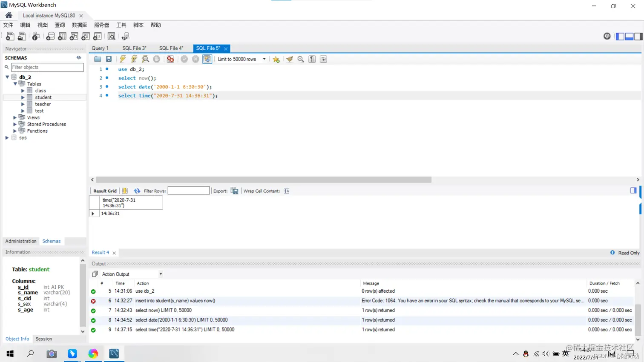The width and height of the screenshot is (644, 362).
Task: Switch to the Administration tab
Action: [x=21, y=241]
